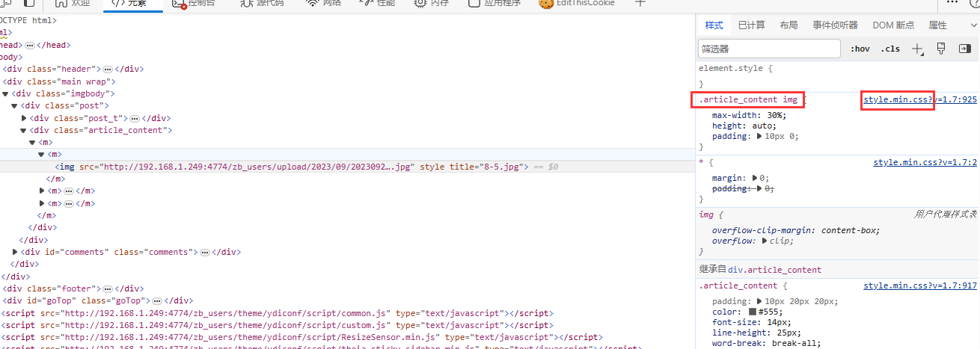Switch to the 布局 tab
This screenshot has width=980, height=349.
click(789, 25)
